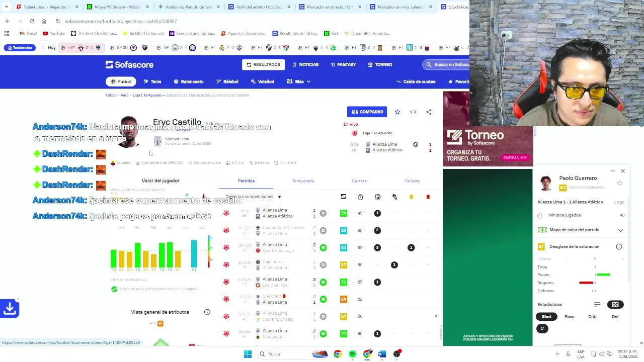Open the Desglose de la valoración info icon
The image size is (644, 362).
click(x=619, y=247)
